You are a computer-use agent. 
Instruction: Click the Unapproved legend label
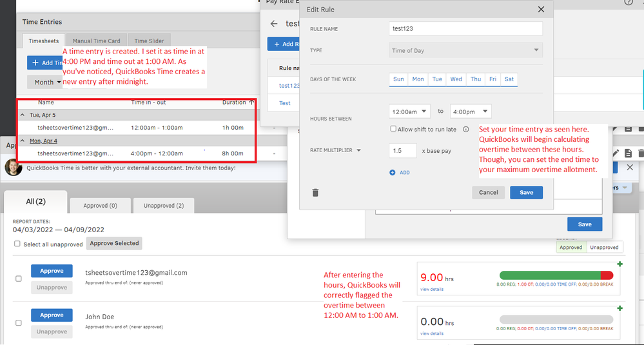coord(605,247)
